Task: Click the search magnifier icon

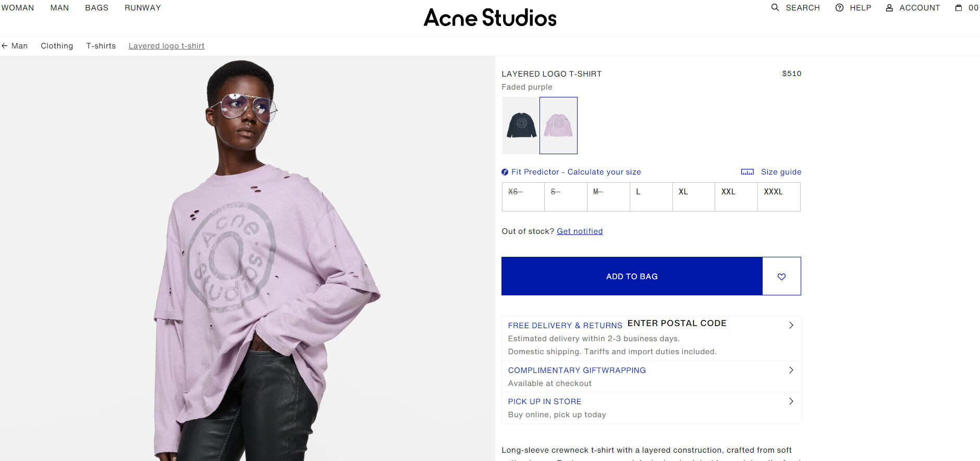Action: [x=775, y=8]
